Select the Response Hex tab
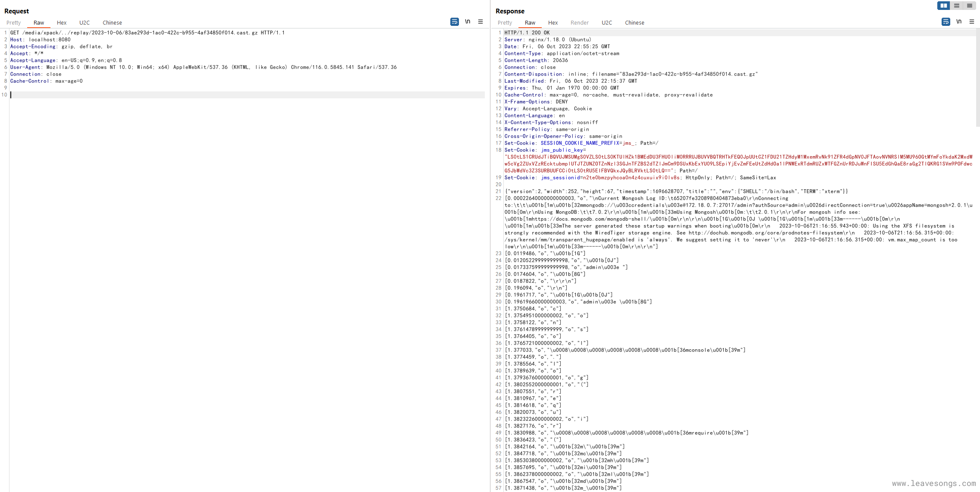 click(x=553, y=23)
